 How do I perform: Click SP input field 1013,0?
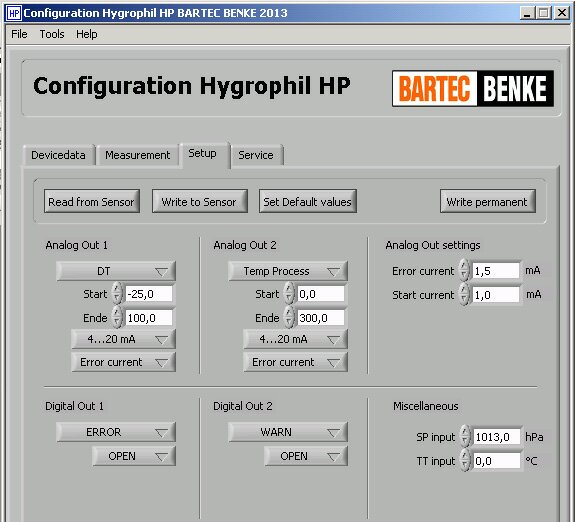click(497, 437)
